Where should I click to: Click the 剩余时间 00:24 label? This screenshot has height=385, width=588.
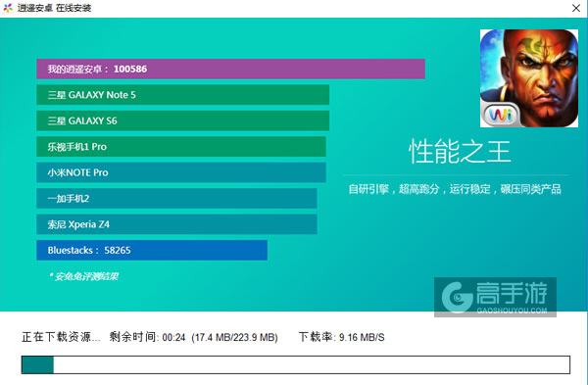[147, 337]
